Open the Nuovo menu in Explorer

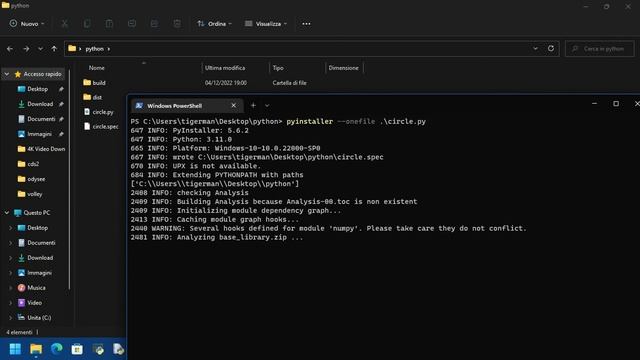click(x=27, y=24)
